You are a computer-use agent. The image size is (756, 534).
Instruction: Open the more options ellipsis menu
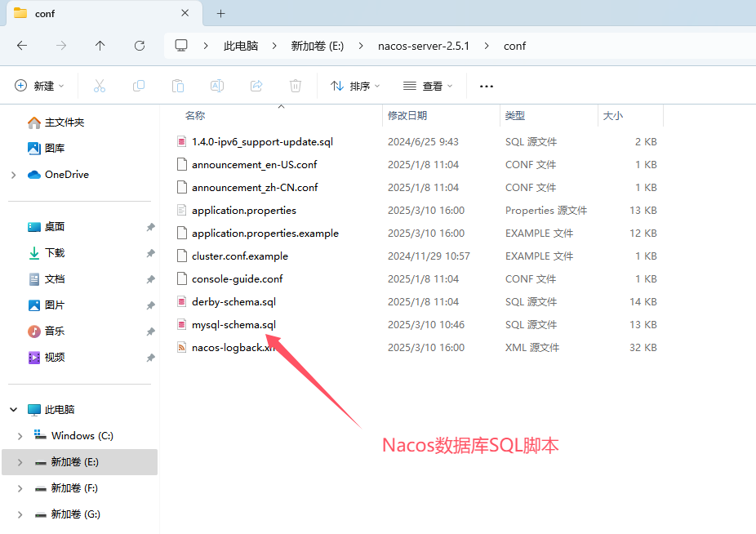[x=487, y=87]
